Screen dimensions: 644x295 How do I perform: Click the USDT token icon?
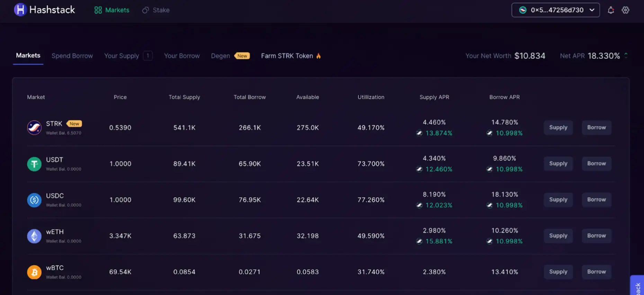coord(34,164)
